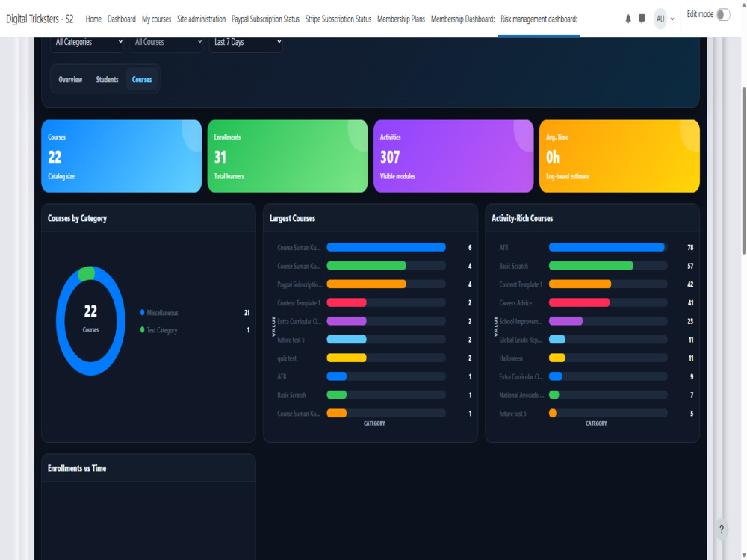Click the Activities 307 visible modules card
Image resolution: width=747 pixels, height=560 pixels.
click(x=453, y=156)
